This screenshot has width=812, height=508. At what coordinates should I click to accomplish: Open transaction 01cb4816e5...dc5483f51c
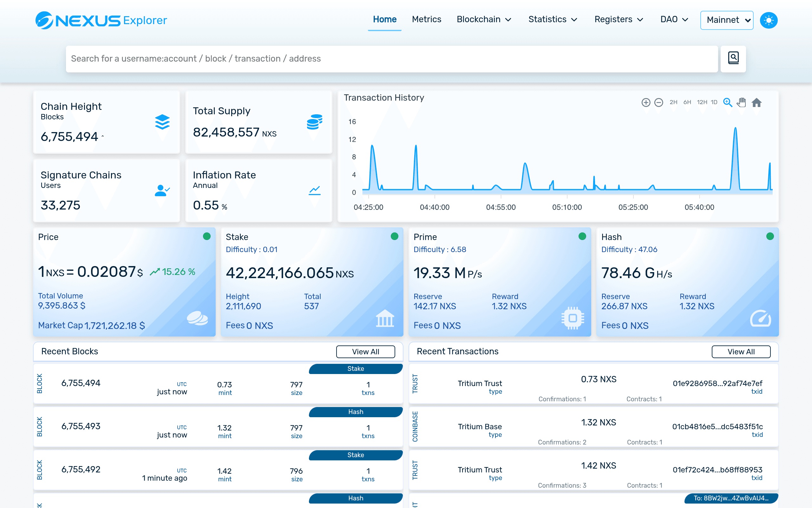[x=717, y=427]
